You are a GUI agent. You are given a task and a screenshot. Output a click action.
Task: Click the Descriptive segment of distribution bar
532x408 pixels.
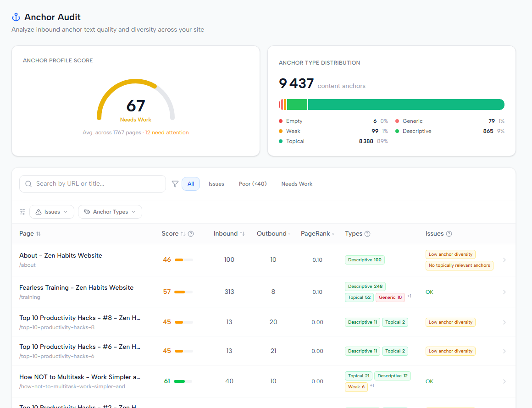[297, 105]
